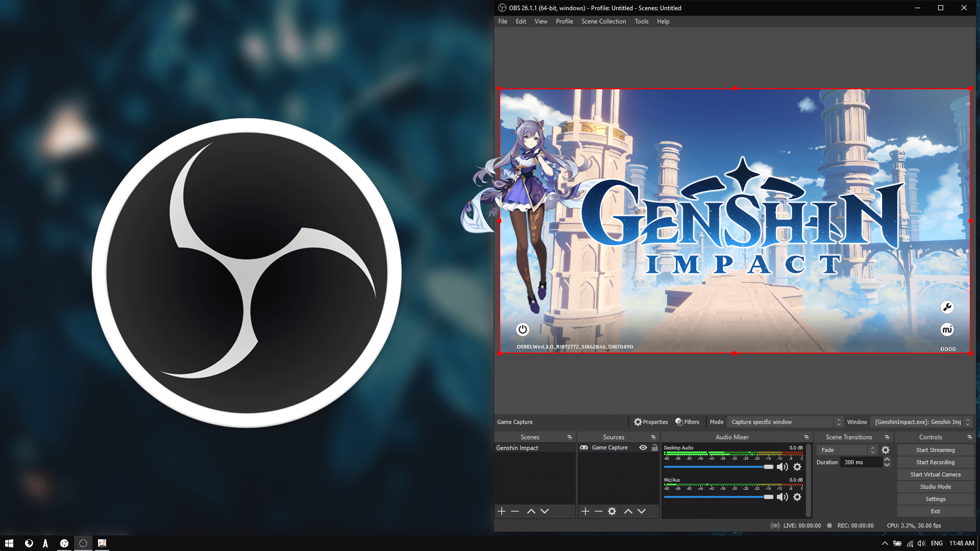980x551 pixels.
Task: Pop out the Audio Mixer dock panel
Action: (x=806, y=437)
